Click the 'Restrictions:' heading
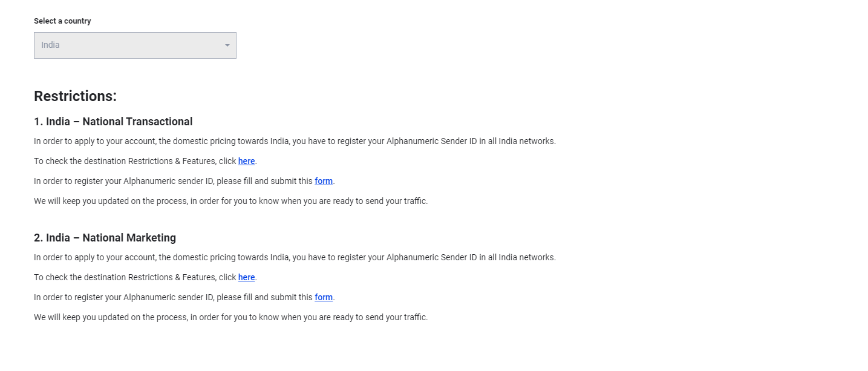 click(x=75, y=96)
